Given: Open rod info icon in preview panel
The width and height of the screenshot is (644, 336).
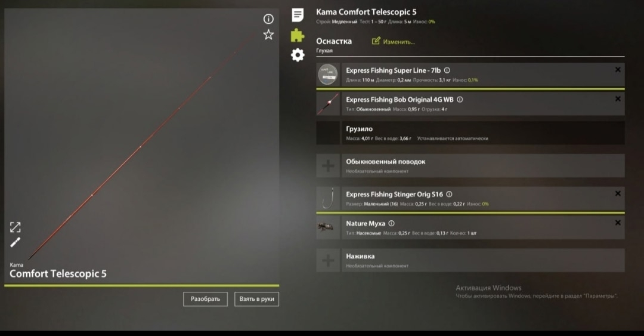Looking at the screenshot, I should coord(268,19).
